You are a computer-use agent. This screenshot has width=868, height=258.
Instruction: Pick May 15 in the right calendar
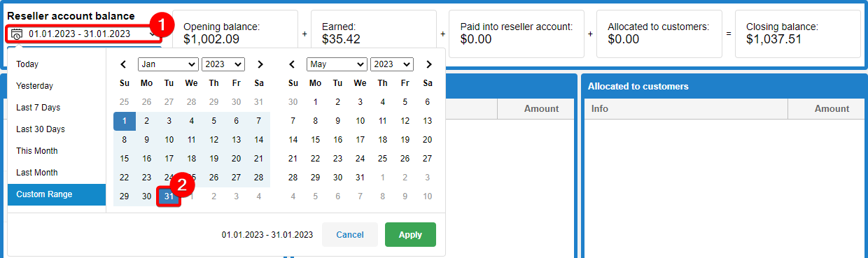click(x=315, y=140)
